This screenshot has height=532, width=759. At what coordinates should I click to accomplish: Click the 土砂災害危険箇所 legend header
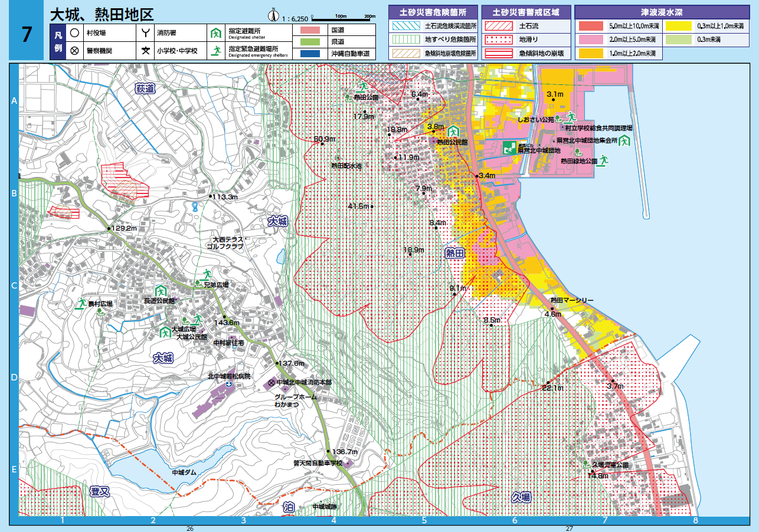[433, 11]
